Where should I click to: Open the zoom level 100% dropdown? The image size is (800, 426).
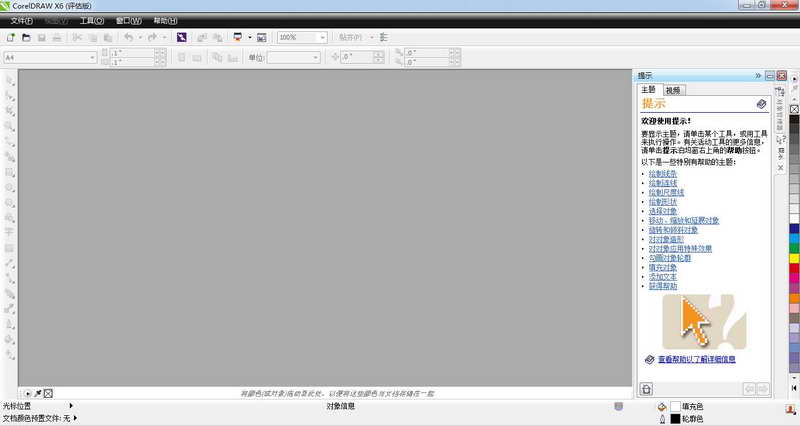click(x=322, y=37)
